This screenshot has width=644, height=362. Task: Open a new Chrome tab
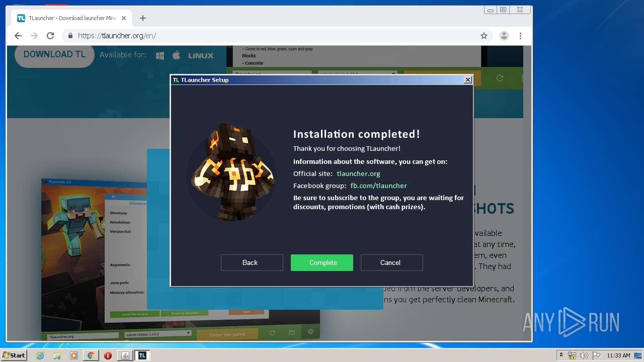[143, 18]
